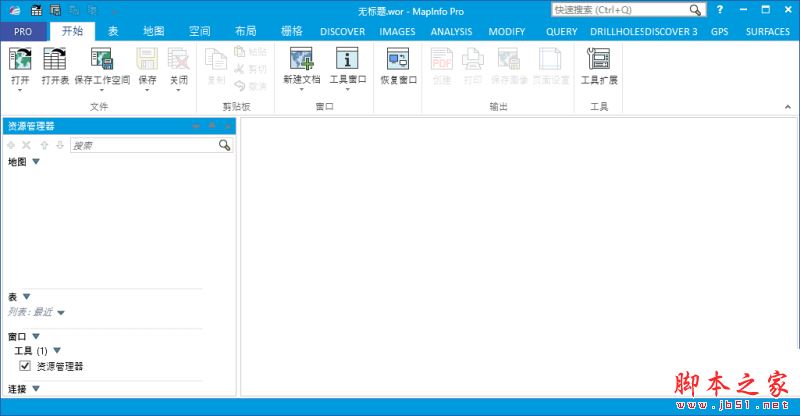This screenshot has height=416, width=800.
Task: Expand the 连接 section arrow
Action: (x=36, y=388)
